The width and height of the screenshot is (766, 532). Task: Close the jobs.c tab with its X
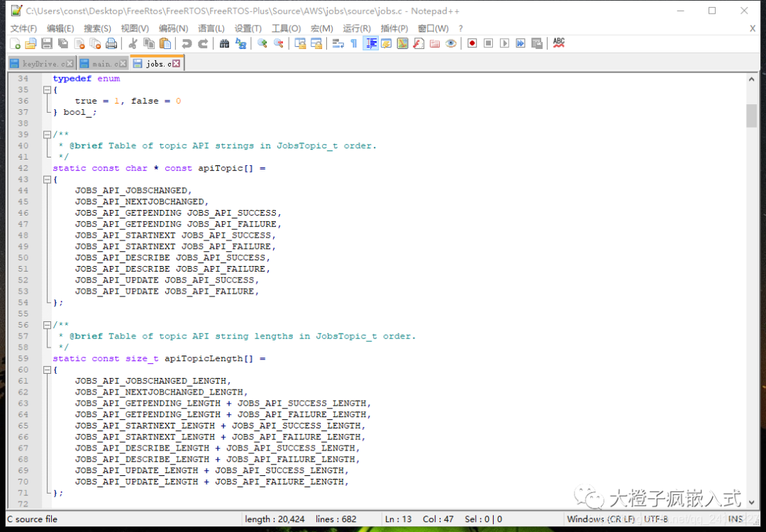177,64
